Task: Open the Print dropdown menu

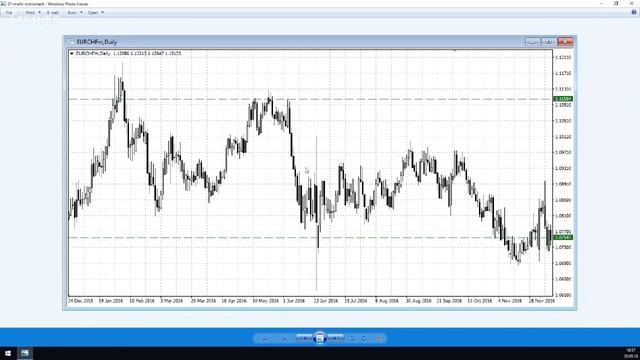Action: pyautogui.click(x=33, y=13)
